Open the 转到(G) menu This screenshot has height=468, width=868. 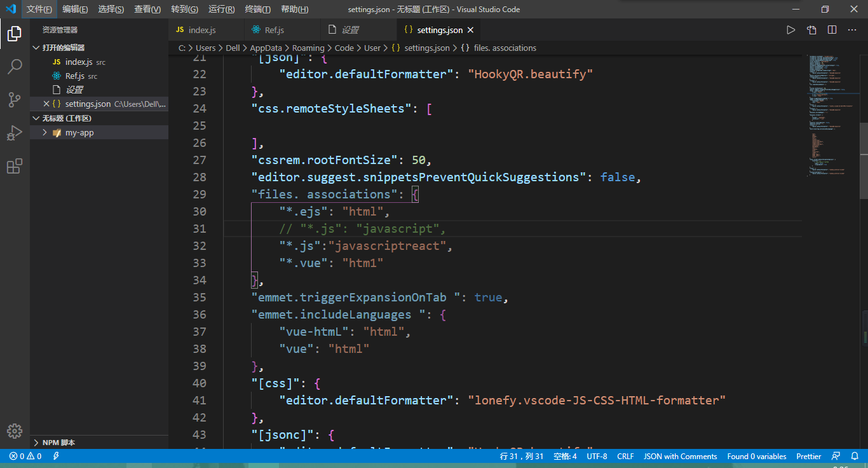pos(184,10)
